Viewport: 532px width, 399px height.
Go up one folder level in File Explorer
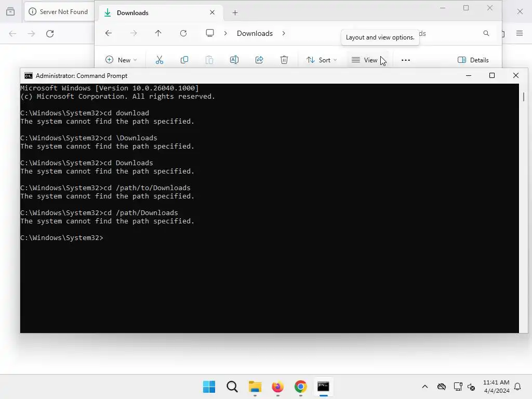pyautogui.click(x=158, y=33)
